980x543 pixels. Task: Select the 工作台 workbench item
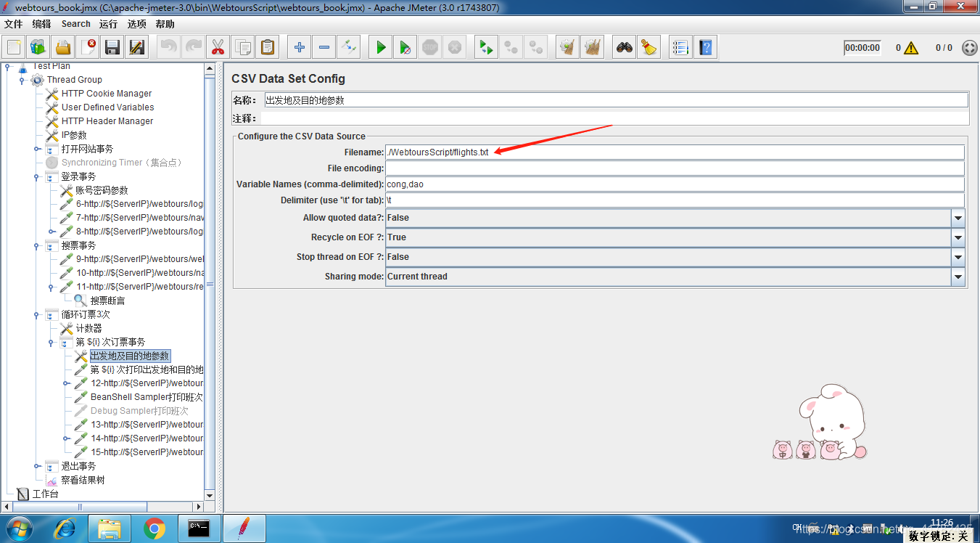coord(45,494)
